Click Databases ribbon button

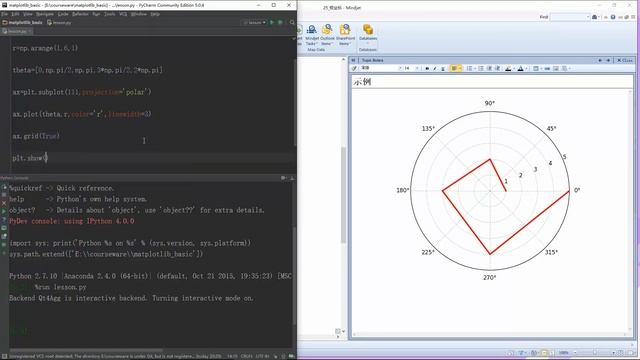click(x=368, y=34)
